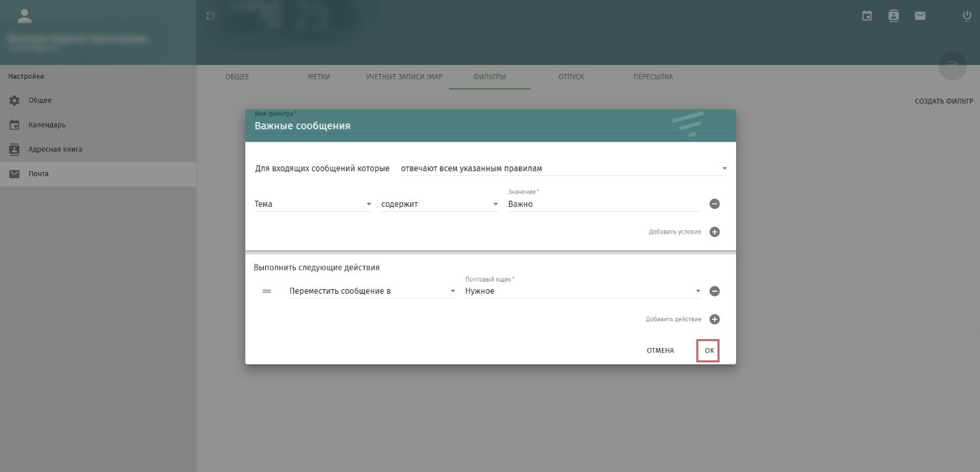The height and width of the screenshot is (472, 980).
Task: Click the Значение input containing Важно
Action: tap(604, 204)
